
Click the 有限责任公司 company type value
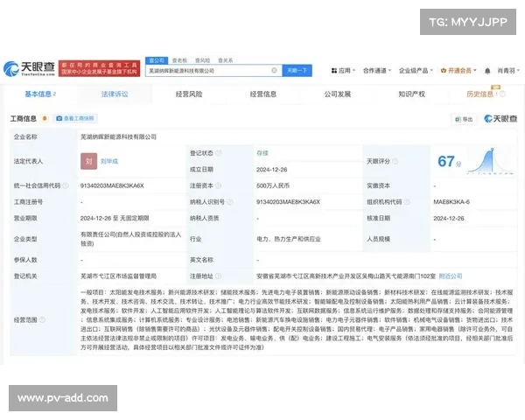(x=131, y=239)
